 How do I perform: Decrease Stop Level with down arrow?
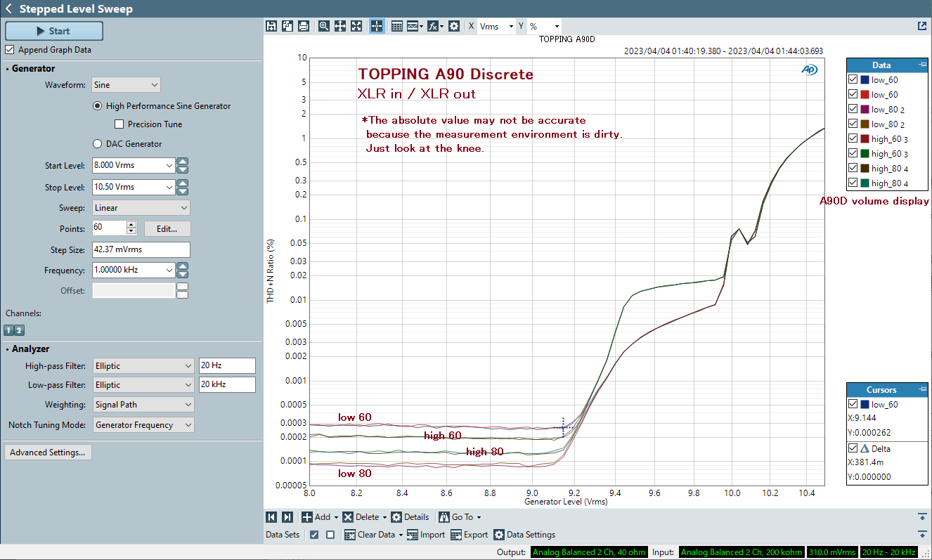tap(183, 192)
